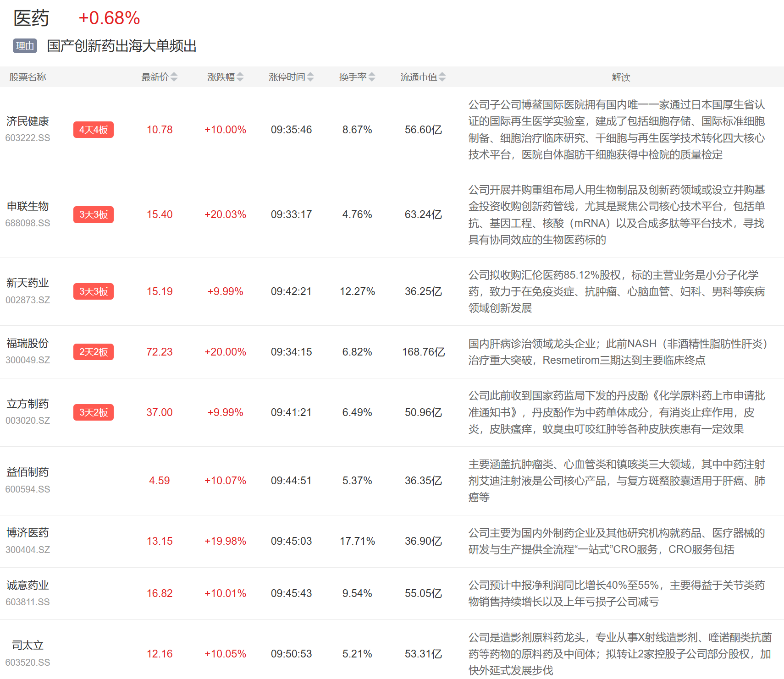Click the 解读 column header
The width and height of the screenshot is (784, 679).
(x=621, y=77)
